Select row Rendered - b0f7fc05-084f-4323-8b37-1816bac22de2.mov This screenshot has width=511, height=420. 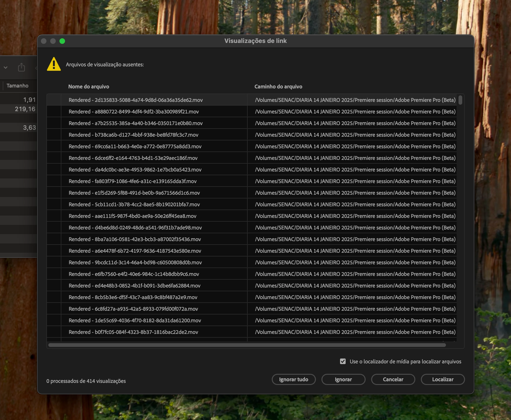[252, 332]
